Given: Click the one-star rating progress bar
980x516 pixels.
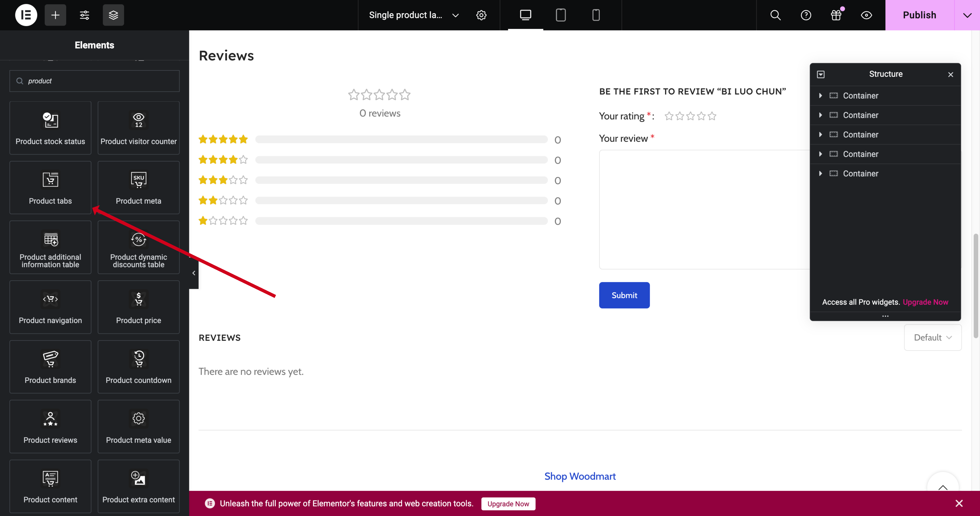Looking at the screenshot, I should pos(401,221).
